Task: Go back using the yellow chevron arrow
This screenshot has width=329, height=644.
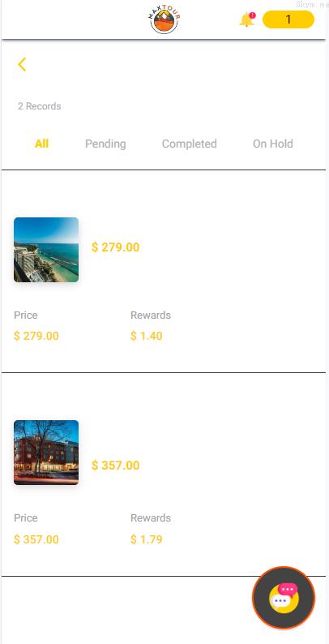Action: [22, 65]
